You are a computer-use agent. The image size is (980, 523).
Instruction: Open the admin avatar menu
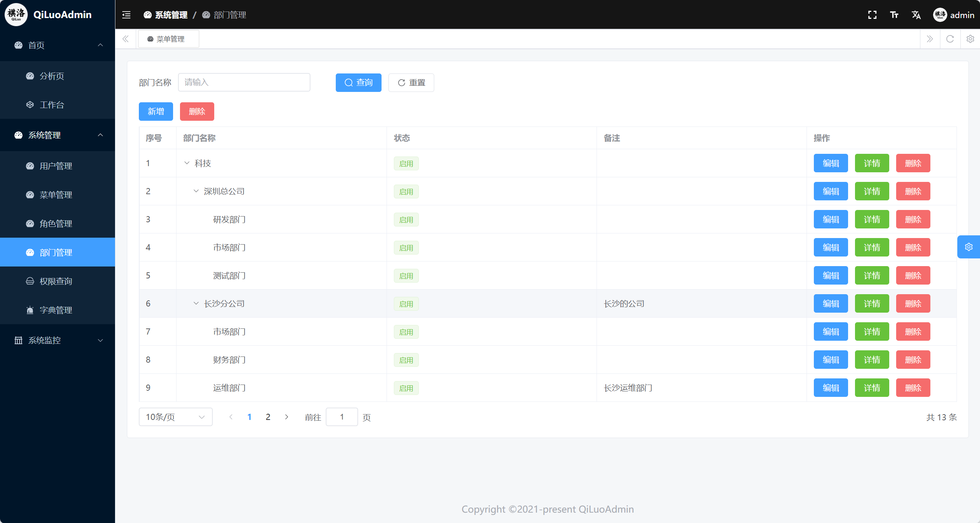click(x=940, y=15)
